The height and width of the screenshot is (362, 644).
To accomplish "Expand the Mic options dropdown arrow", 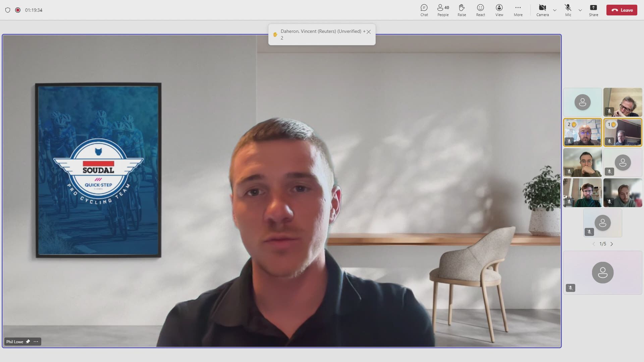I will [x=580, y=10].
